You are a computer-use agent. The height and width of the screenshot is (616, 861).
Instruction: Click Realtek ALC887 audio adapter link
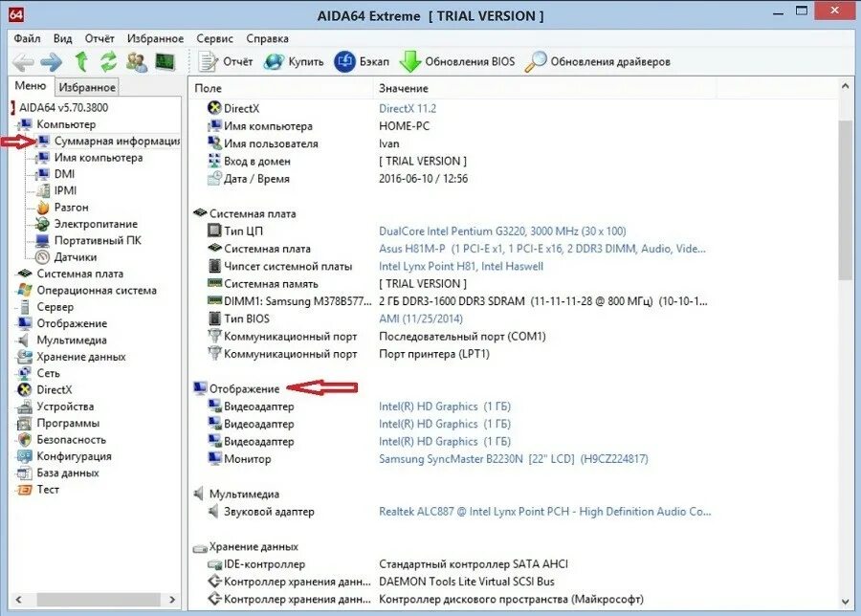544,512
